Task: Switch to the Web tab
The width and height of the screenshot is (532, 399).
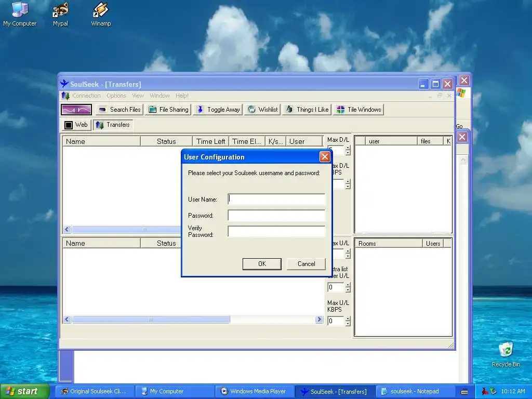Action: coord(76,125)
